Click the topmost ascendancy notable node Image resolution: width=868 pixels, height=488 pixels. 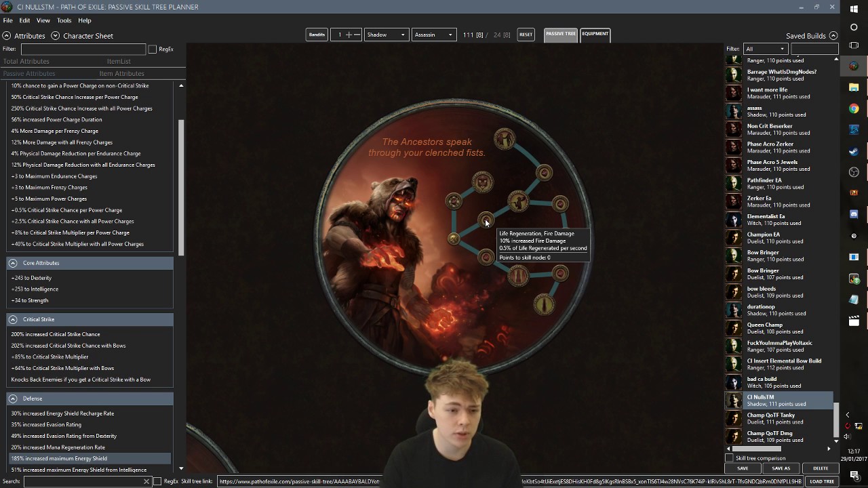click(x=504, y=140)
